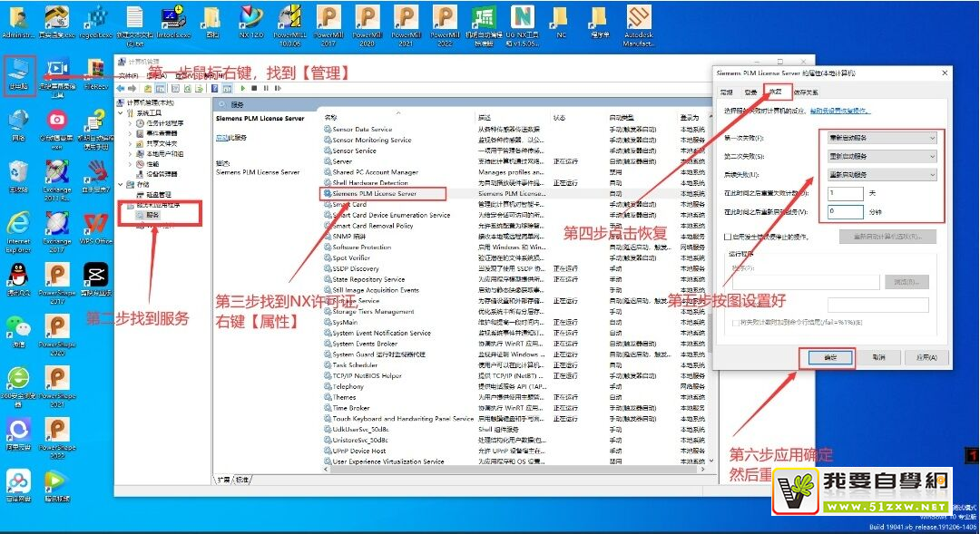
Task: Click the OK button in properties dialog
Action: pyautogui.click(x=827, y=357)
